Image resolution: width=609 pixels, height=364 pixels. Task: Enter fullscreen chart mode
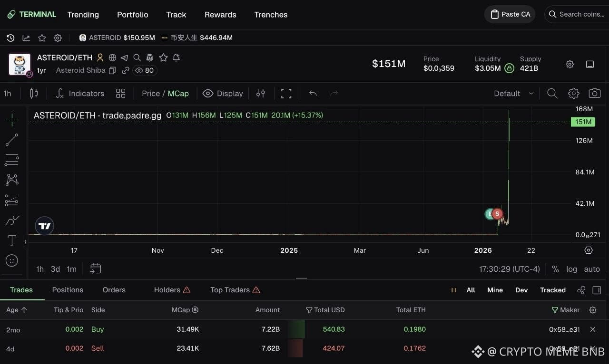[286, 94]
